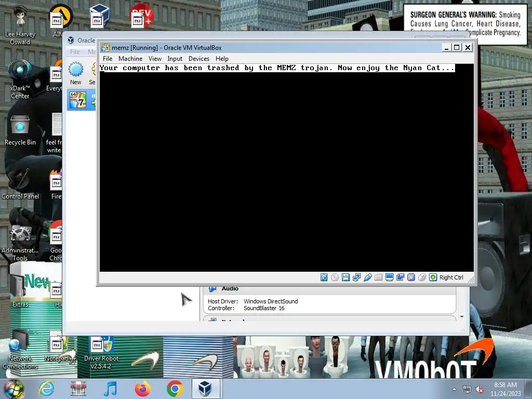Click the Windows Start orb
Image resolution: width=532 pixels, height=399 pixels.
pos(14,389)
